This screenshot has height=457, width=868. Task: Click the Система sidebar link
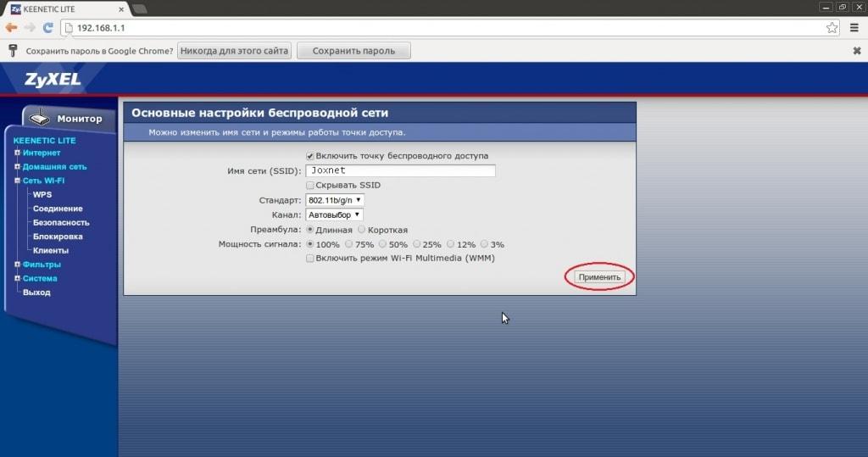[40, 278]
